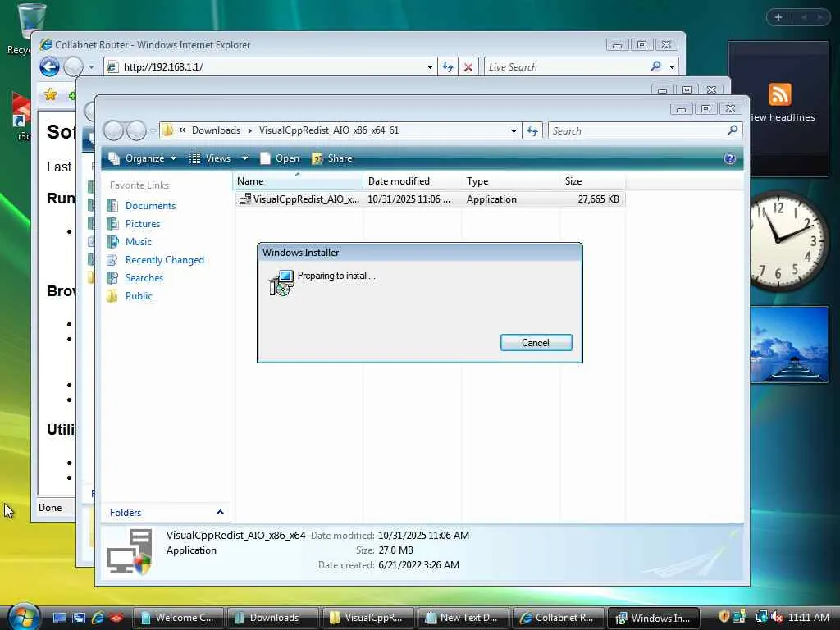Refresh page in Internet Explorer
Viewport: 840px width, 630px height.
[x=448, y=67]
